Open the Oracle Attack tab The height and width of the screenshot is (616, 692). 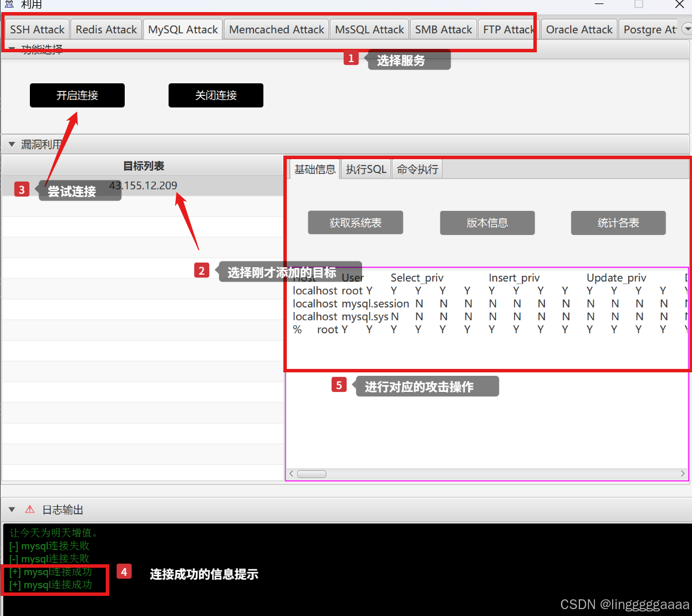pyautogui.click(x=579, y=29)
